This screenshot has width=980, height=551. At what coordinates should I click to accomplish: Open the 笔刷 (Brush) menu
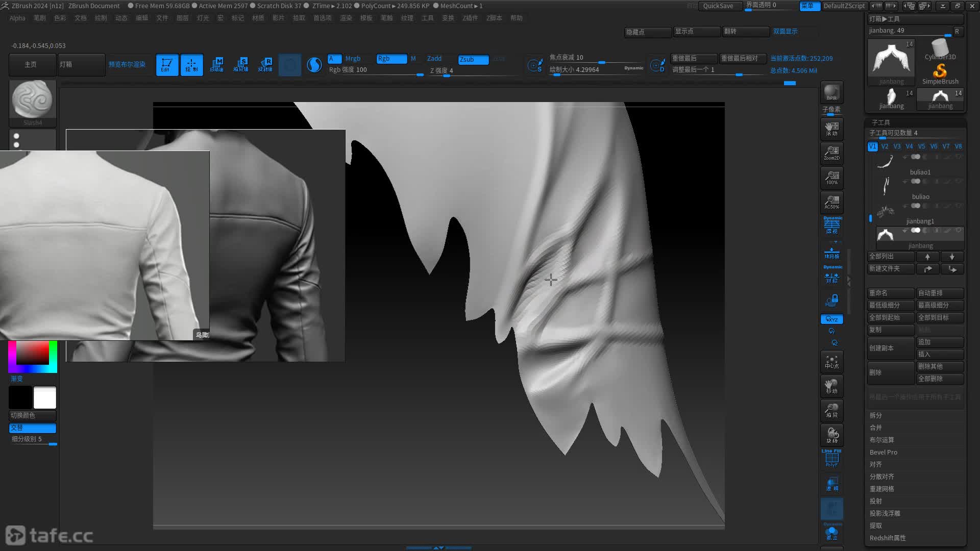coord(39,18)
